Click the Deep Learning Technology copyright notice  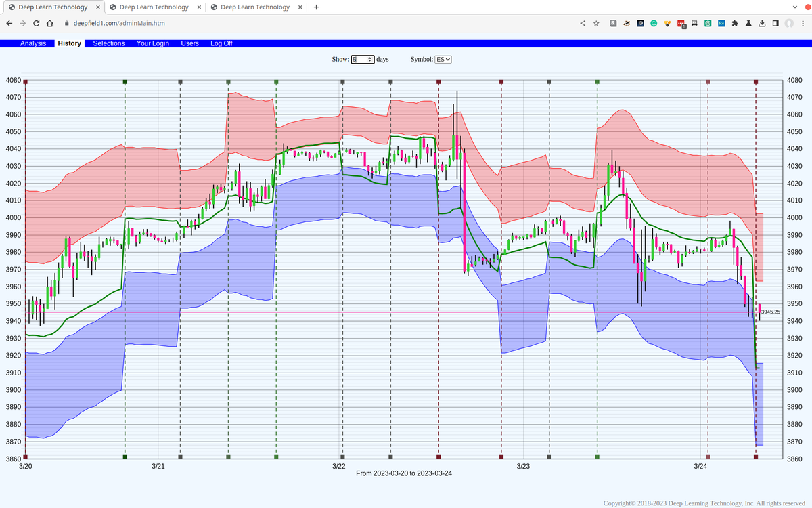coord(704,503)
